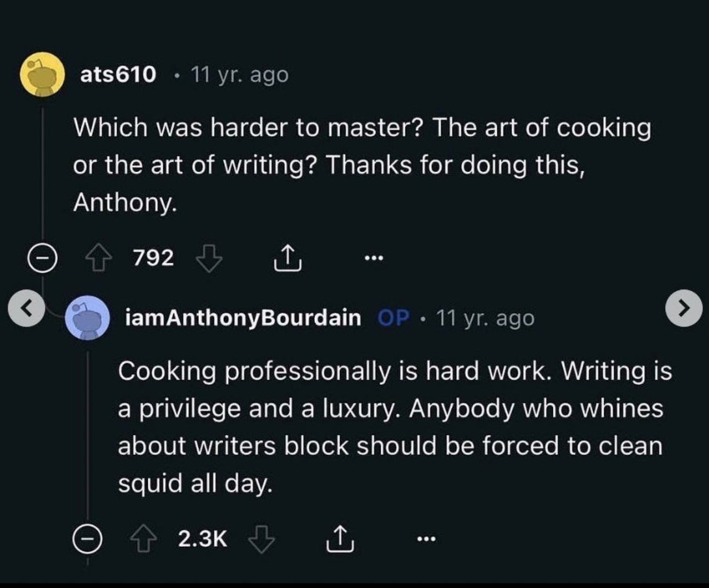This screenshot has height=588, width=709.
Task: Click the ats610 yellow avatar
Action: 43,74
